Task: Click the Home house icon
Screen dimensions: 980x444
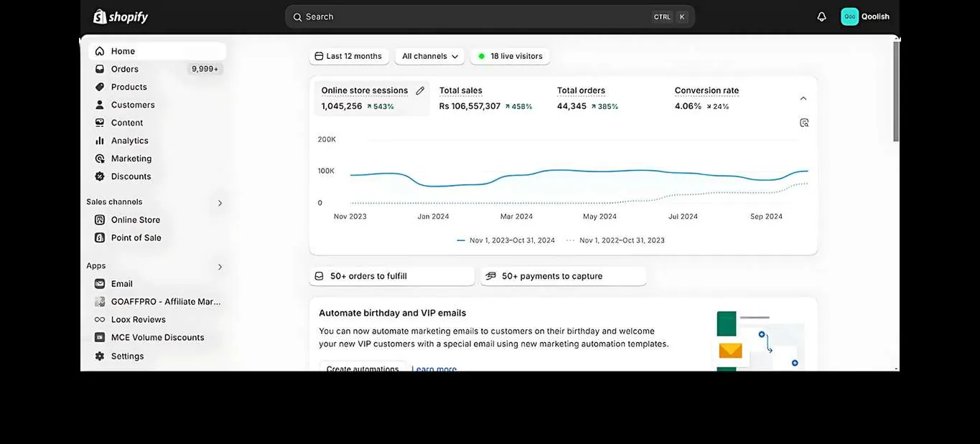Action: point(100,51)
